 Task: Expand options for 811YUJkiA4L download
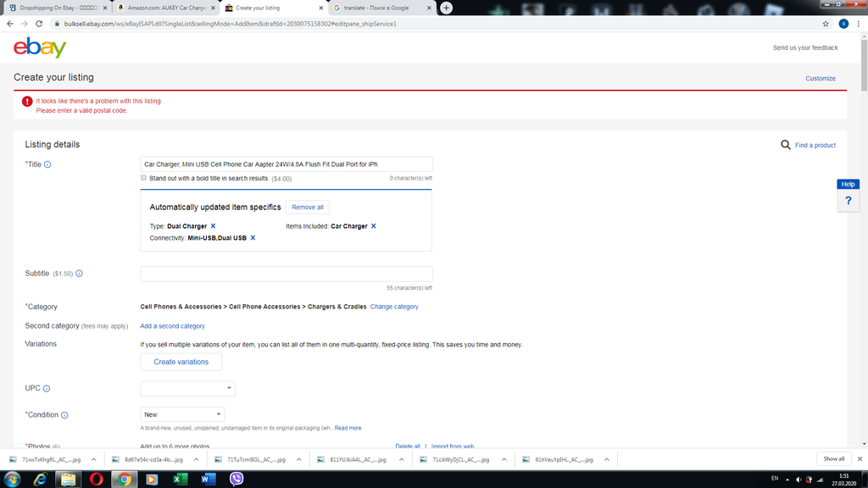click(x=401, y=459)
